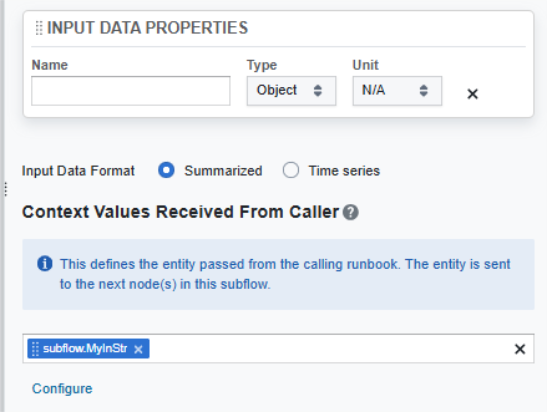
Task: Grab the Input Data Properties drag handle
Action: (x=39, y=28)
